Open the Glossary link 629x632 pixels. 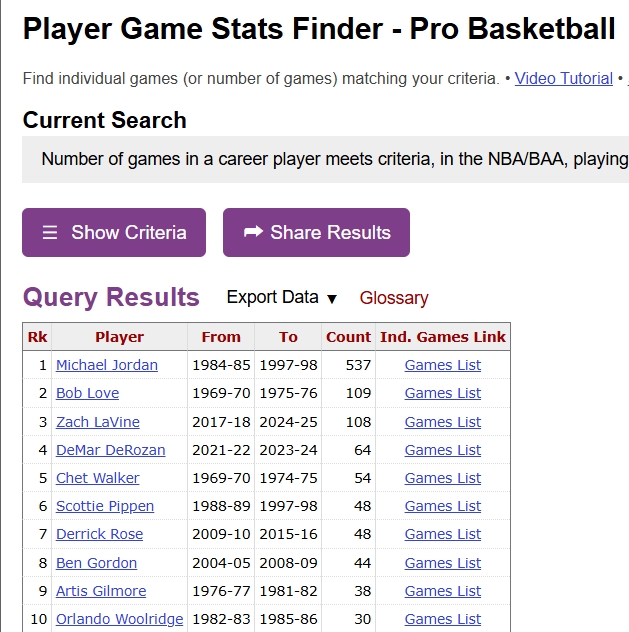[394, 298]
